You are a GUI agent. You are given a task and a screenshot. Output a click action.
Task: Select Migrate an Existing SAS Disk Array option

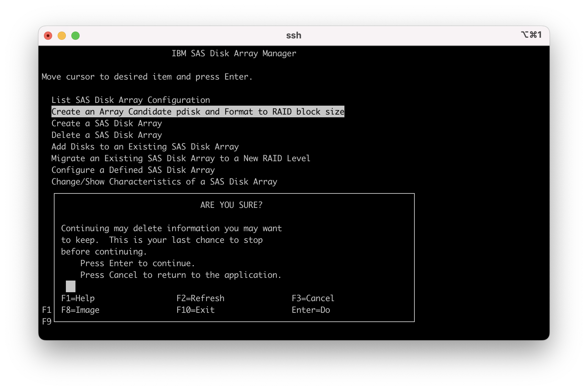click(x=181, y=158)
